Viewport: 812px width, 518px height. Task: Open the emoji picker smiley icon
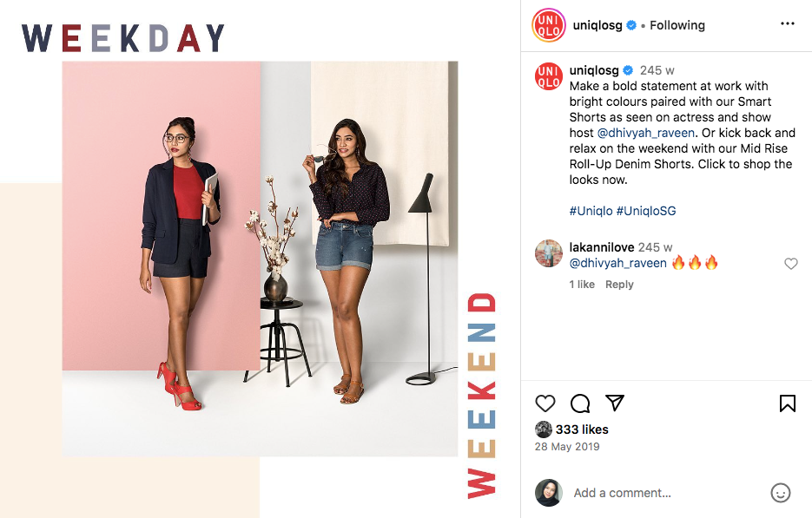781,493
